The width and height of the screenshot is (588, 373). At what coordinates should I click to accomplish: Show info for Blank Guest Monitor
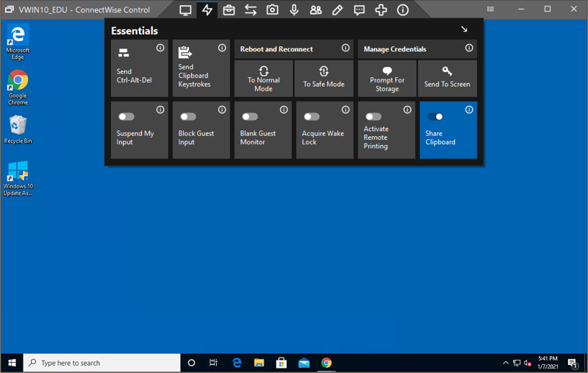tap(284, 110)
